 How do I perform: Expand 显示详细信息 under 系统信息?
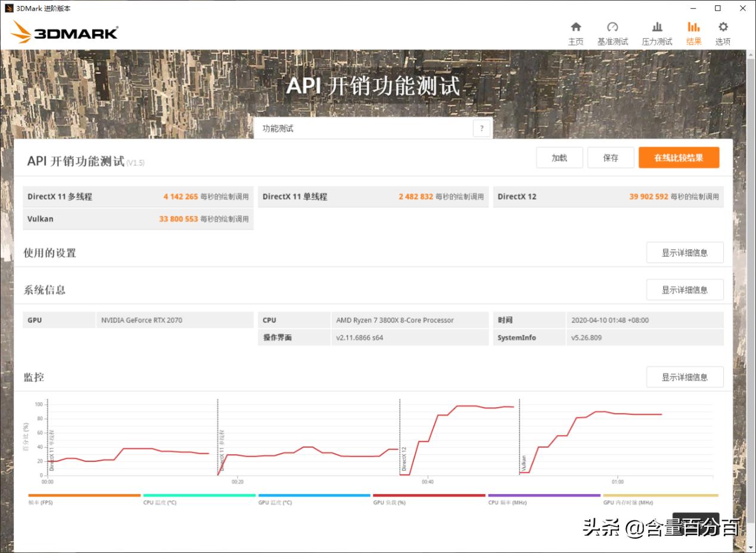[684, 290]
